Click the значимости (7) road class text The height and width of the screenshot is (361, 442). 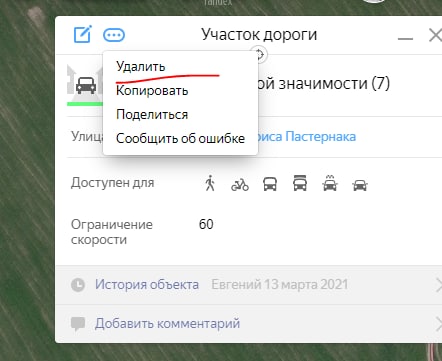click(x=334, y=83)
